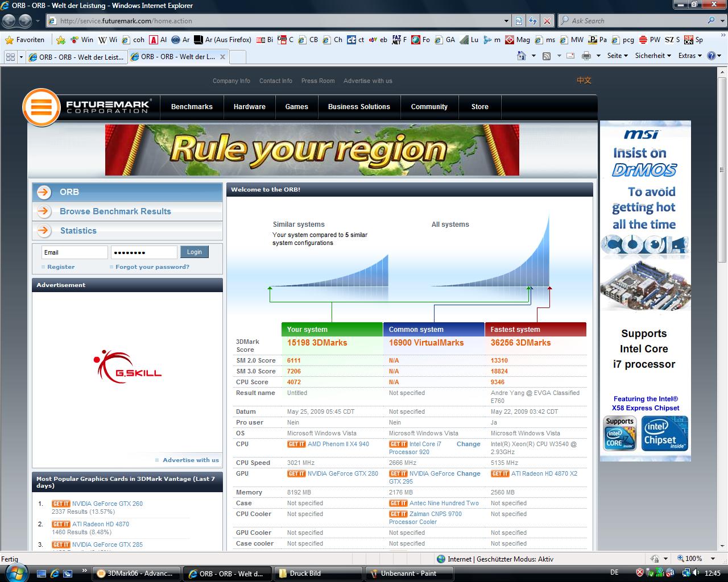Click the G.SKILL advertisement
Screen dimensions: 728x582
pos(127,366)
